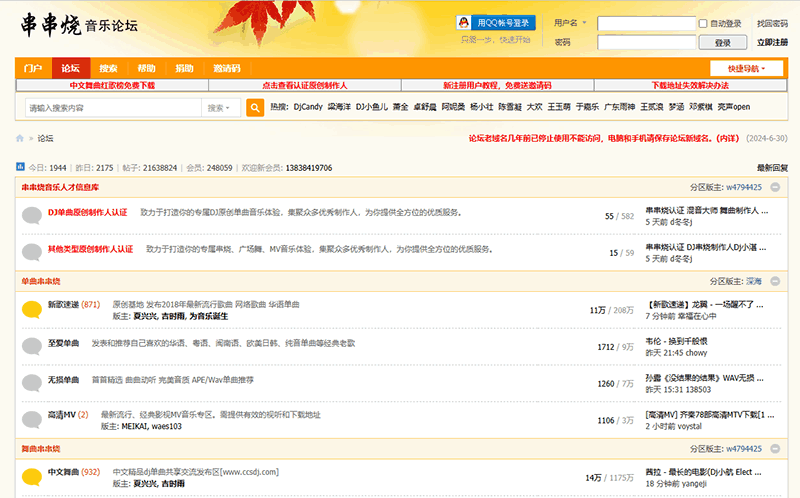Viewport: 800px width, 498px height.
Task: Click the bubble icon for 至爱单曲
Action: click(32, 346)
